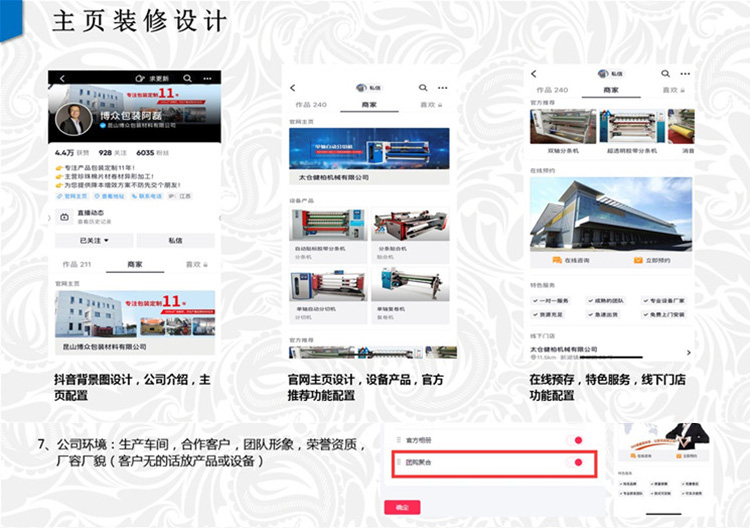The width and height of the screenshot is (750, 528).
Task: Open the three-dot menu in left phone
Action: point(207,78)
